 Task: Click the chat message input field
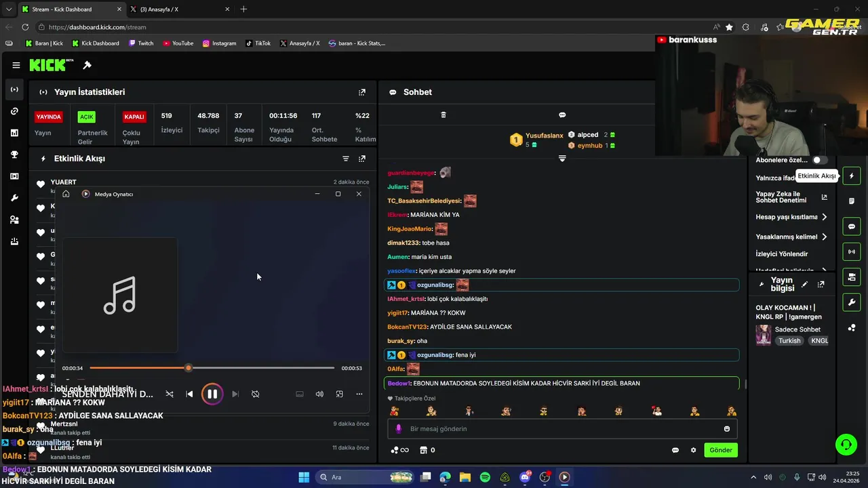click(x=562, y=429)
